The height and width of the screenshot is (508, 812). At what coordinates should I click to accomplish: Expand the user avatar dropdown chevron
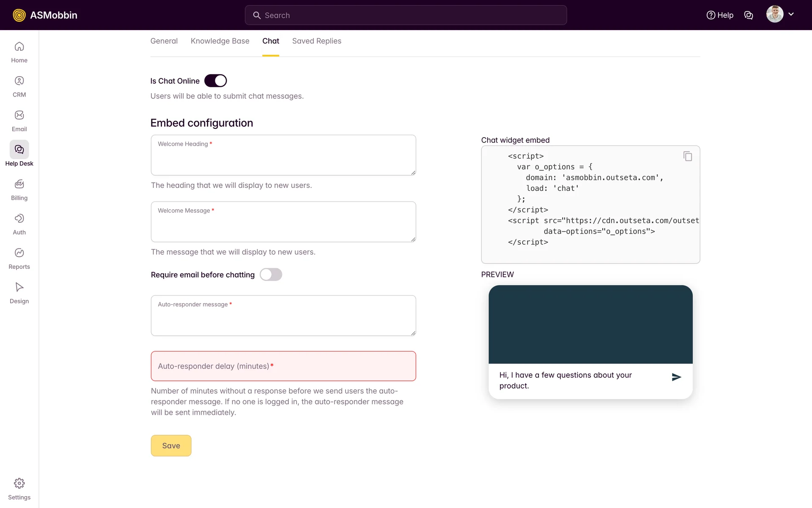click(791, 14)
